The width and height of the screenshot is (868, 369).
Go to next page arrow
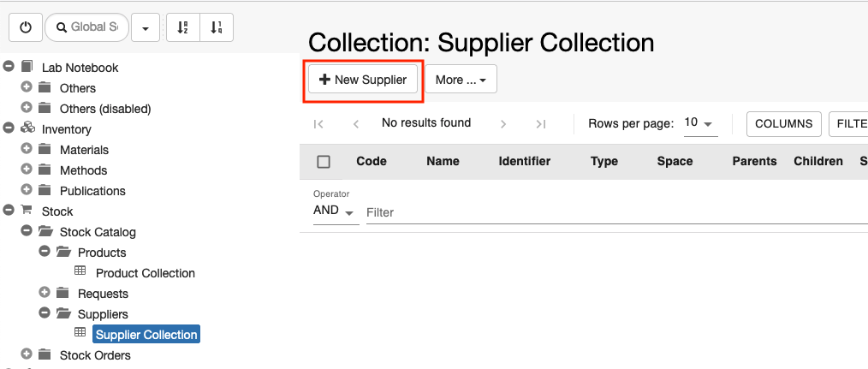[x=503, y=124]
